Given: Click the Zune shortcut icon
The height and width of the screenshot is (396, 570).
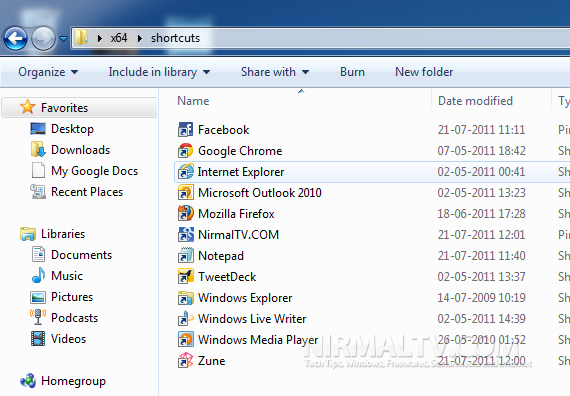Looking at the screenshot, I should [185, 360].
